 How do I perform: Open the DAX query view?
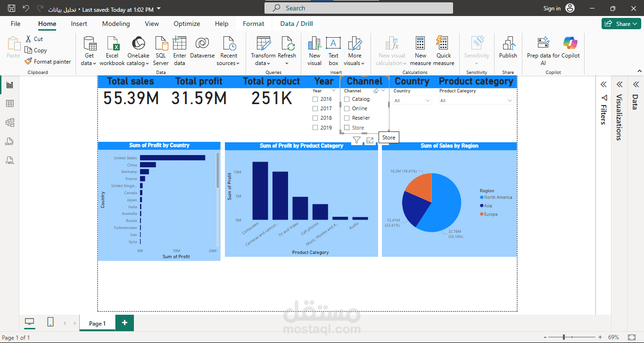tap(10, 141)
